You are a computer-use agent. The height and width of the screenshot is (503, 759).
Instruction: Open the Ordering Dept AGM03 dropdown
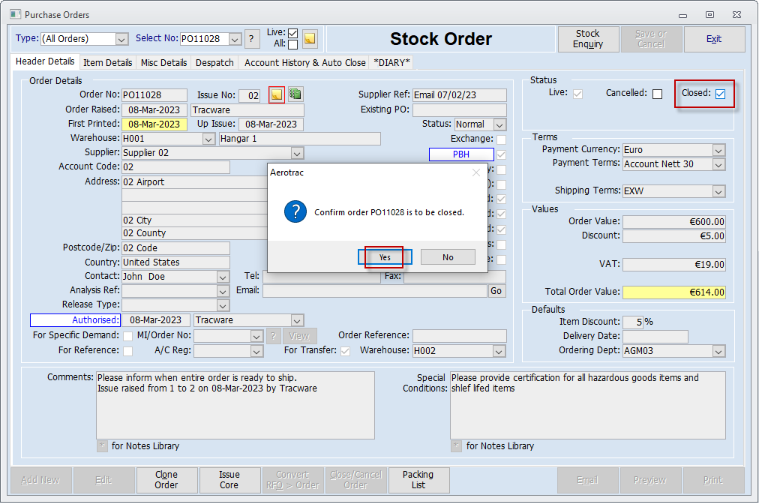tap(718, 351)
